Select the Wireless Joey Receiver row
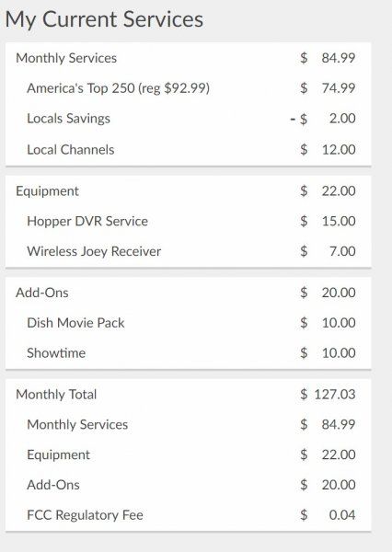Viewport: 392px width, 552px height. pyautogui.click(x=188, y=251)
